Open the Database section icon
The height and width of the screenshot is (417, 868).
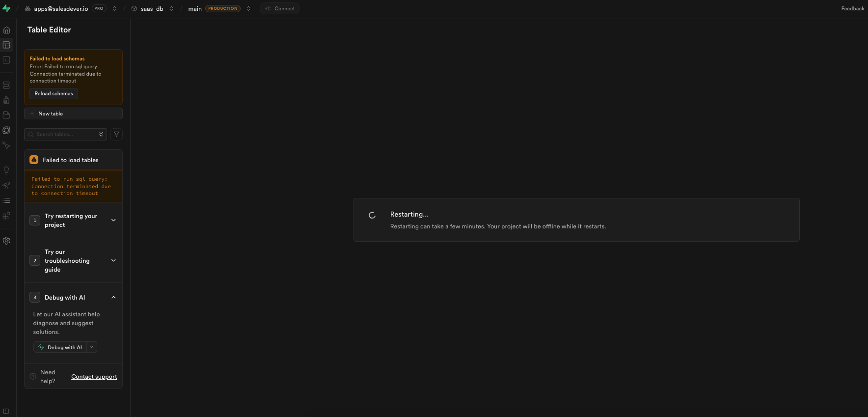(6, 85)
